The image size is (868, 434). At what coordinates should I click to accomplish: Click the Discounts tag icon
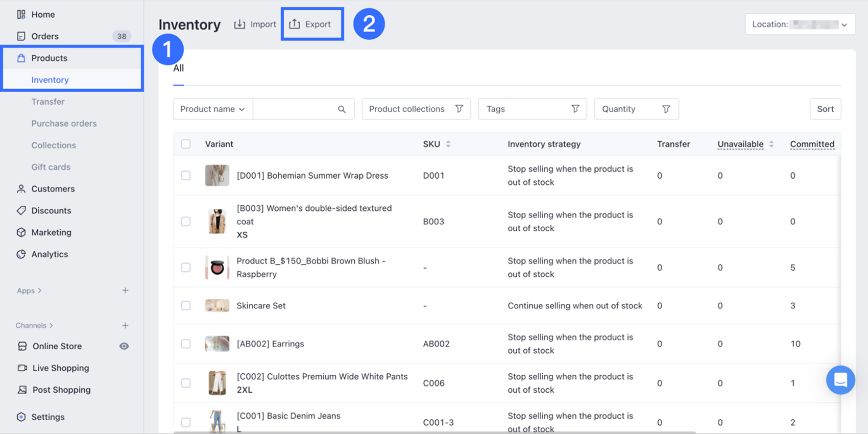tap(21, 210)
